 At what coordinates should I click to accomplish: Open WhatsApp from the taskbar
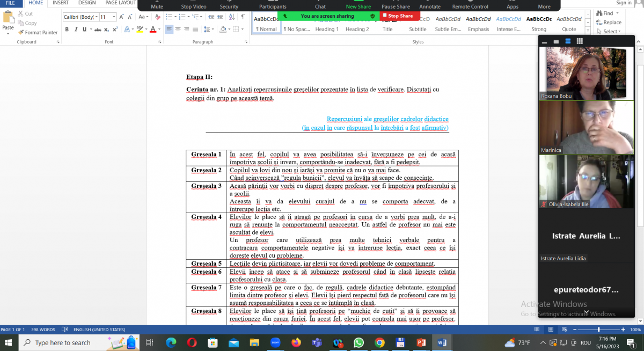358,342
